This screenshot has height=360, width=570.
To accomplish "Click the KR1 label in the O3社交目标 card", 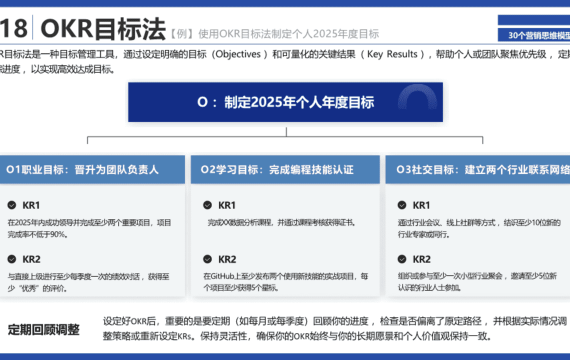I will click(x=421, y=205).
